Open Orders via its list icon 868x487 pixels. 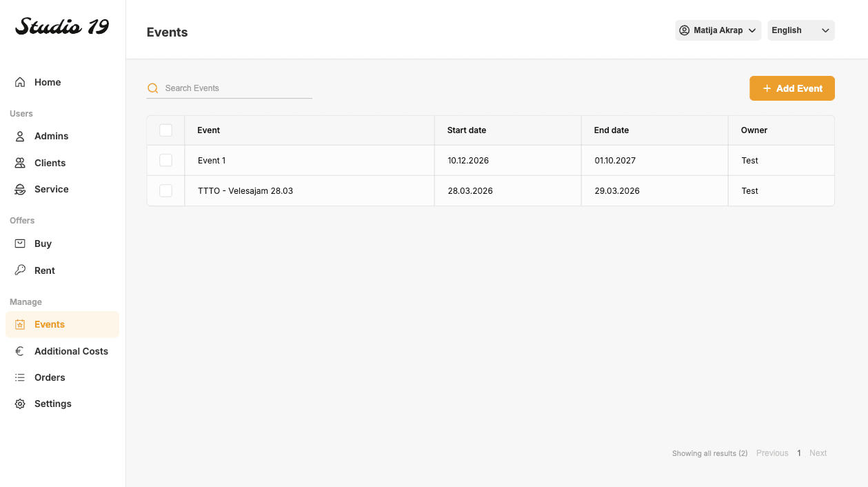[x=20, y=377]
